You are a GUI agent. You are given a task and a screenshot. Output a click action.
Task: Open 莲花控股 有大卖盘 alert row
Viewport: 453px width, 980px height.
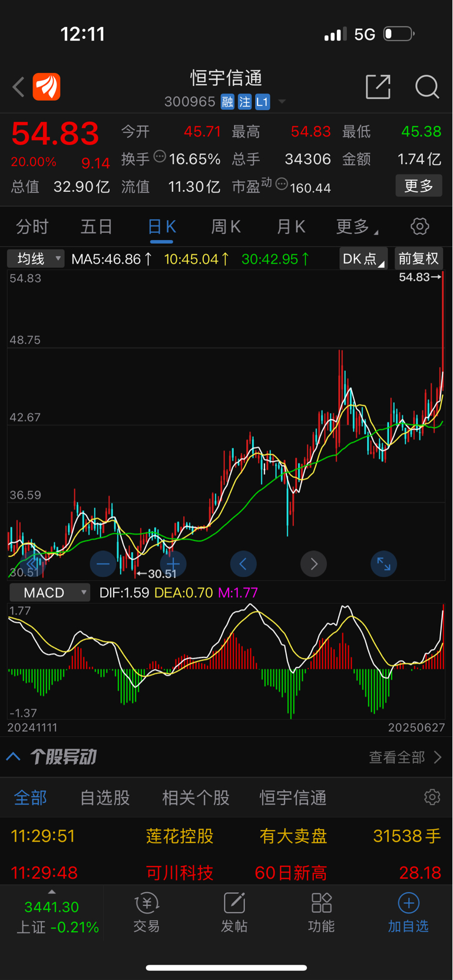tap(226, 836)
